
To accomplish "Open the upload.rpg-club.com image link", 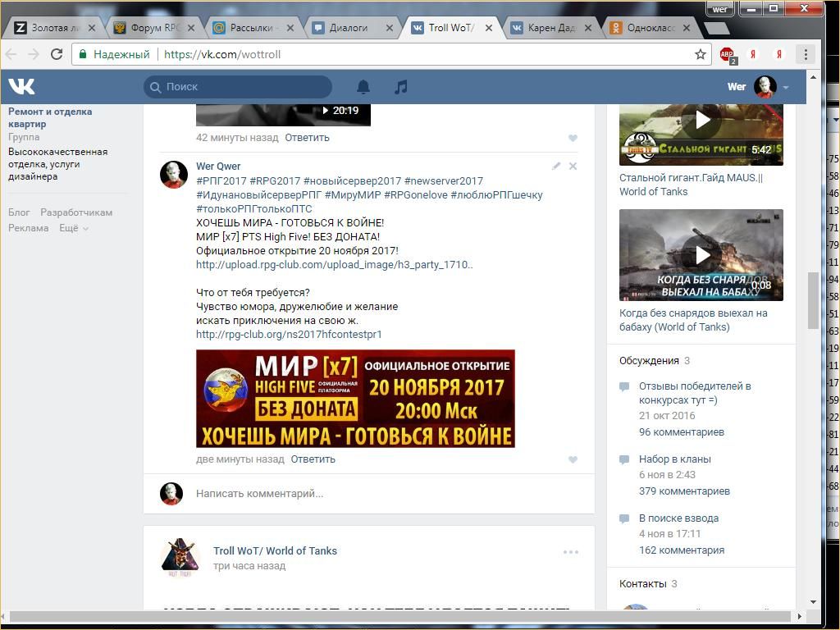I will pos(335,265).
